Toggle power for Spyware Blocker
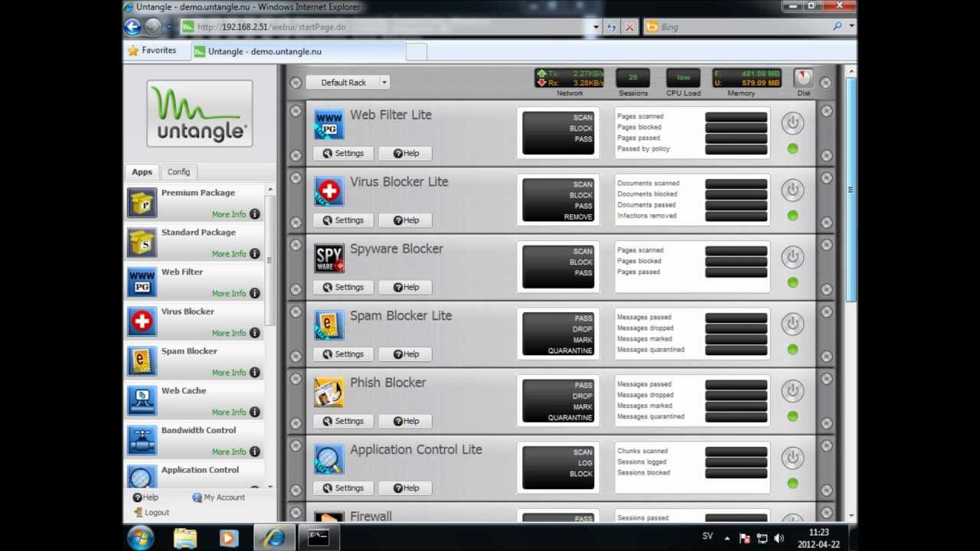 (792, 256)
